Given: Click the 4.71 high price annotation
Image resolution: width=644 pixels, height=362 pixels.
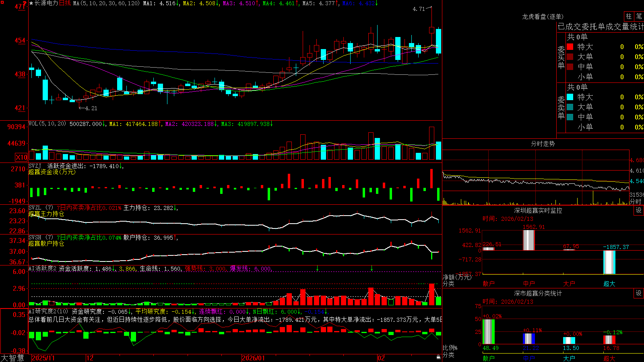Looking at the screenshot, I should (x=419, y=9).
